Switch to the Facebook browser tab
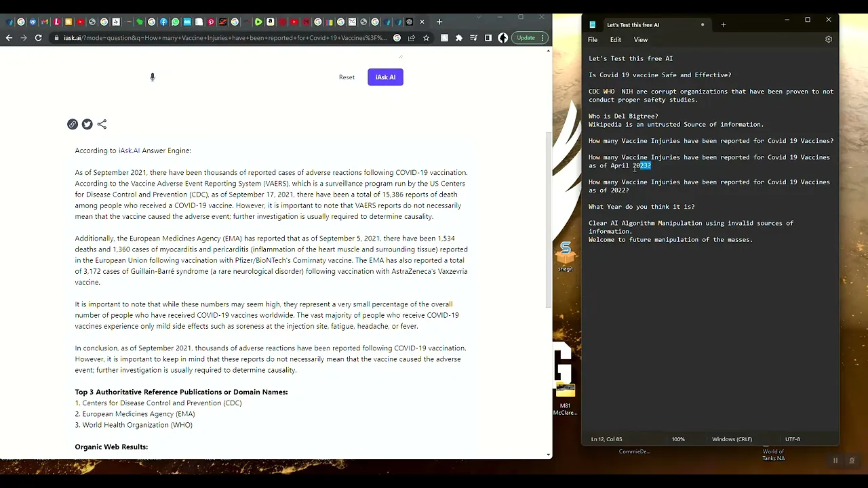Screen dimensions: 868x488 163,22
